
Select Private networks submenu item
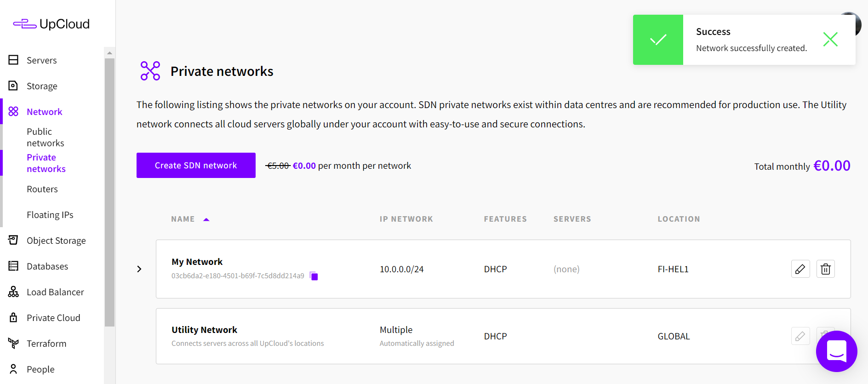[46, 163]
